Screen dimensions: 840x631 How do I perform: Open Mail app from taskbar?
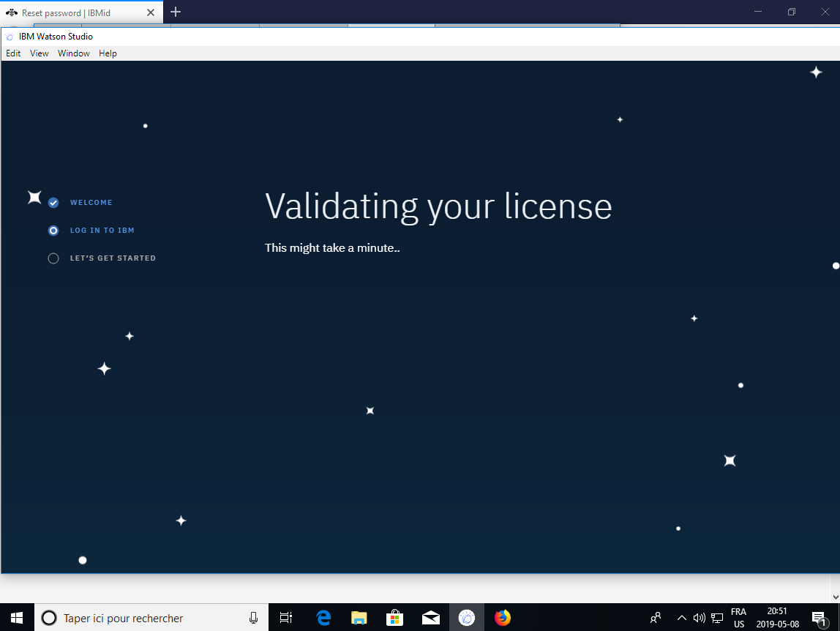[x=431, y=618]
